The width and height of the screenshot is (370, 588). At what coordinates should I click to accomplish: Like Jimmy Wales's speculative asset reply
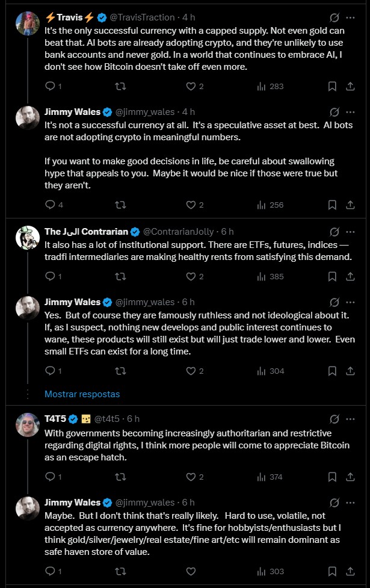(x=191, y=205)
